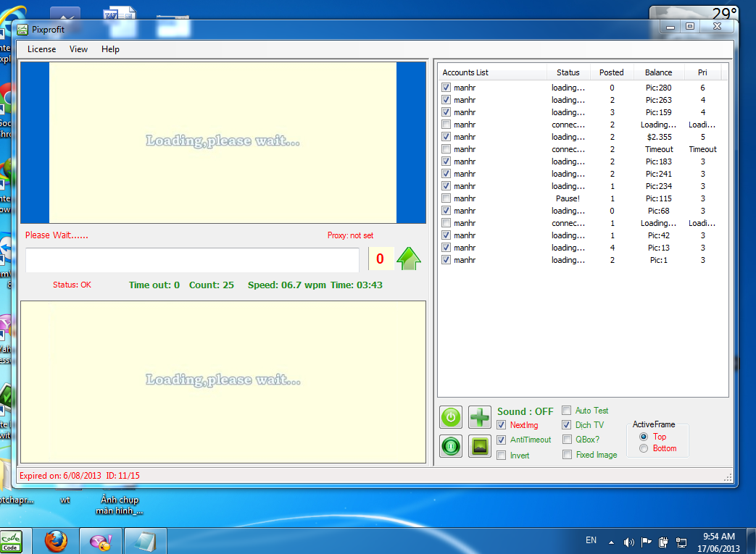Click the Show desktop button strip
The height and width of the screenshot is (554, 756).
(x=751, y=541)
